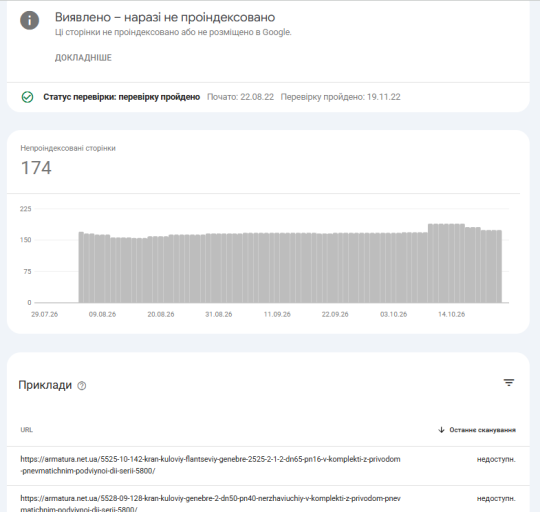Open the 5525-10-142-kran-kuloviy URL row
540x512 pixels.
tap(268, 465)
